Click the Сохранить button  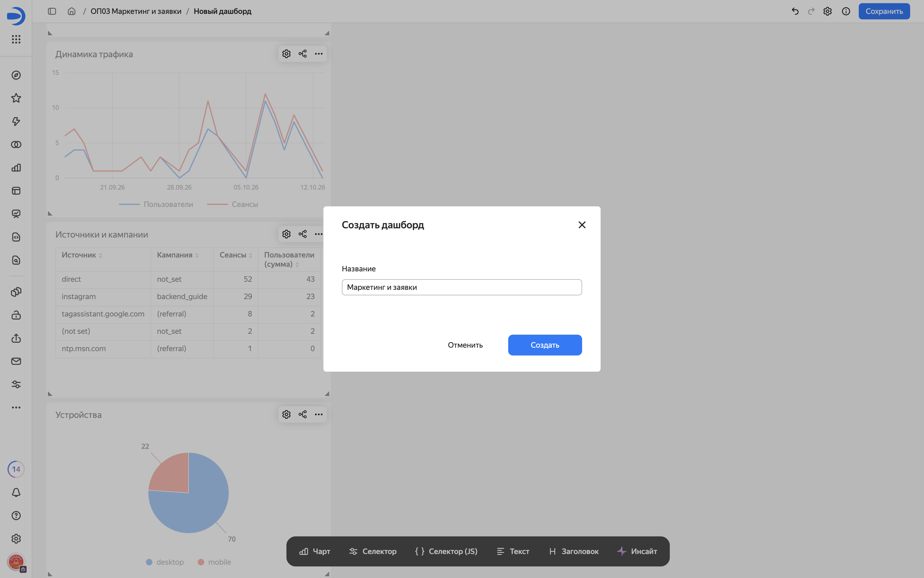[884, 11]
